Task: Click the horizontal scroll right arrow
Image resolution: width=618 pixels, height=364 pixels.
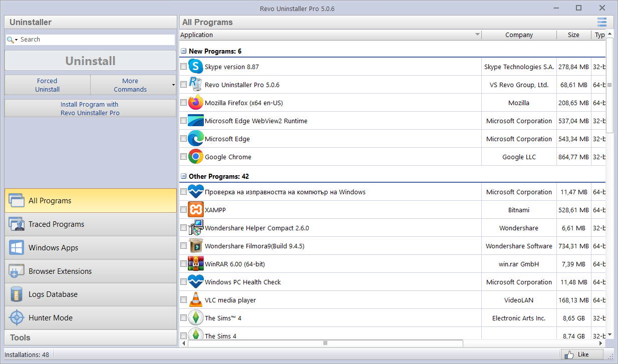Action: (601, 343)
